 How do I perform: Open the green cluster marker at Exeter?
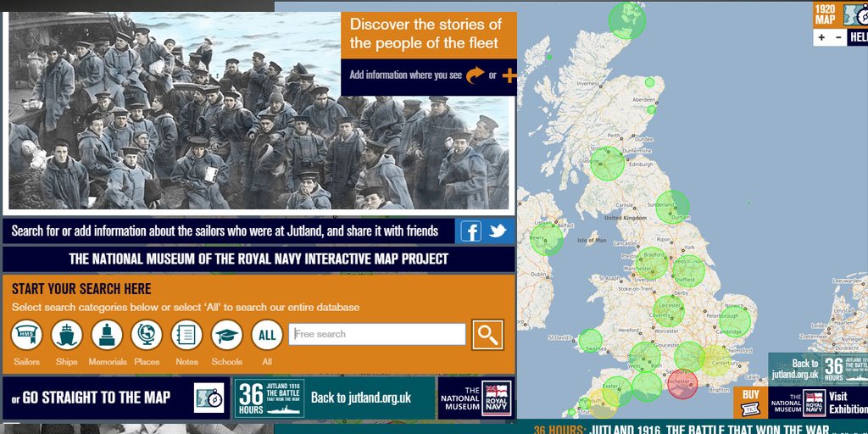[617, 391]
